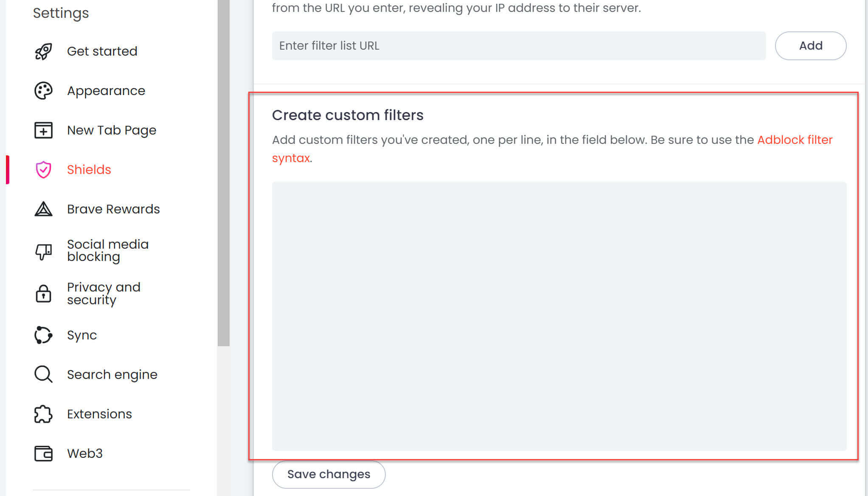Open the Extensions settings page
This screenshot has width=868, height=496.
point(99,414)
